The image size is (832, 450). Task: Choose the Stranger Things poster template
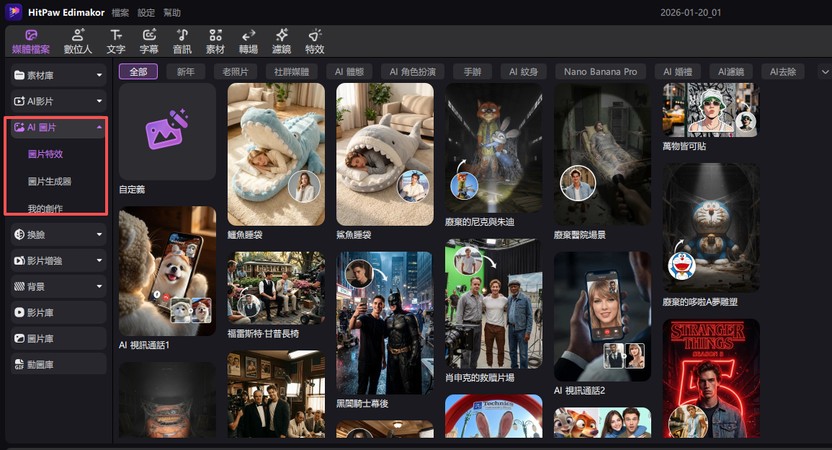click(711, 378)
